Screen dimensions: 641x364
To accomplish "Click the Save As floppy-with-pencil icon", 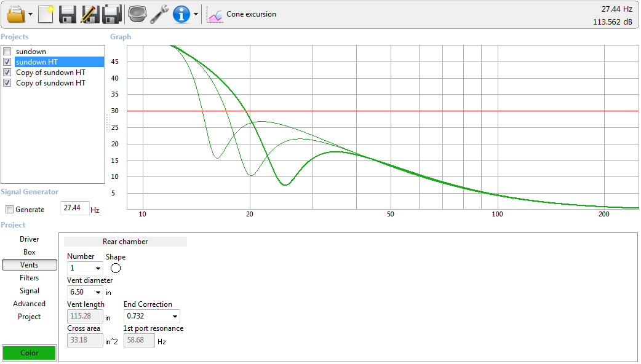I will [x=90, y=14].
